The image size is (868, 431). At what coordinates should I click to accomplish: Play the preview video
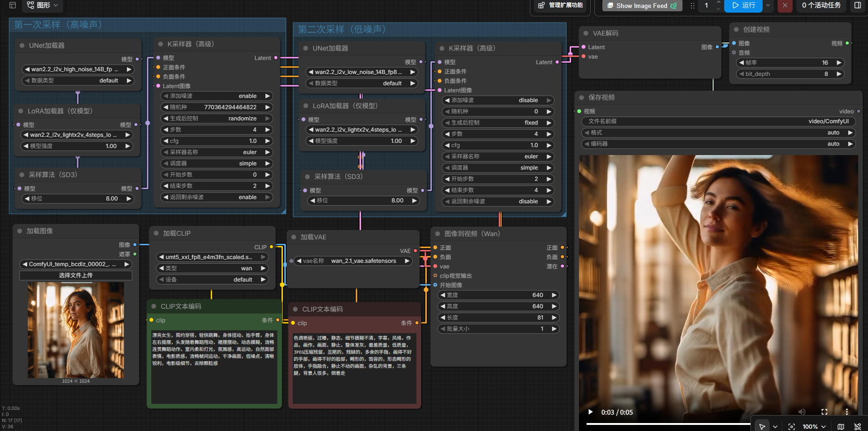coord(591,412)
